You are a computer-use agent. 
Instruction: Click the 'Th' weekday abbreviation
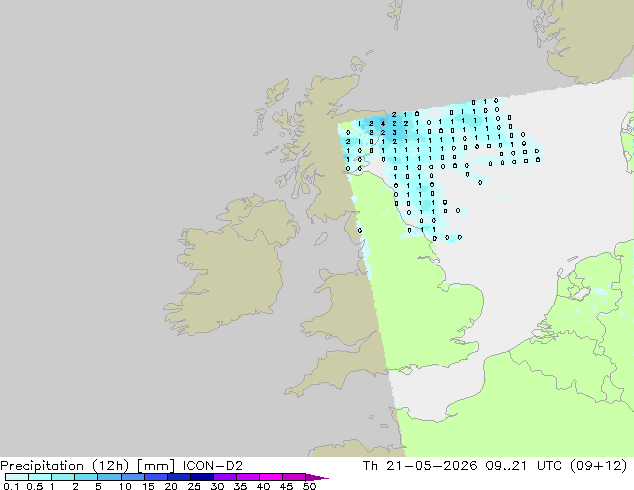click(x=370, y=466)
